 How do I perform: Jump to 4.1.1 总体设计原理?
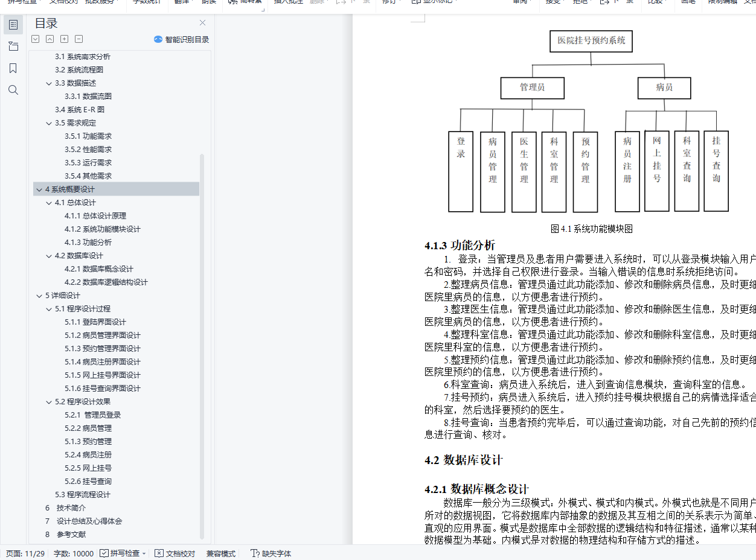tap(95, 216)
